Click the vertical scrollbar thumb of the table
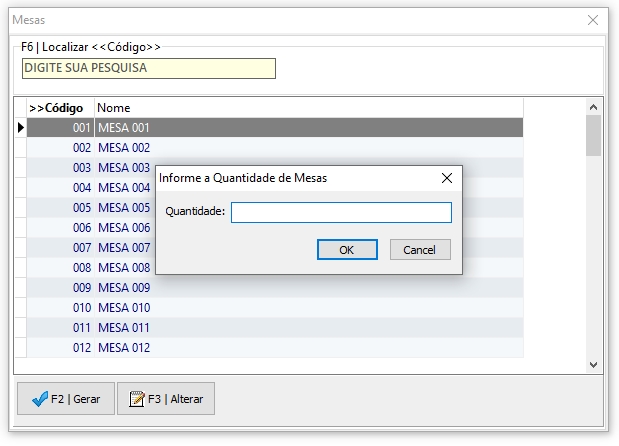Viewport: 619px width, 446px height. pos(593,136)
